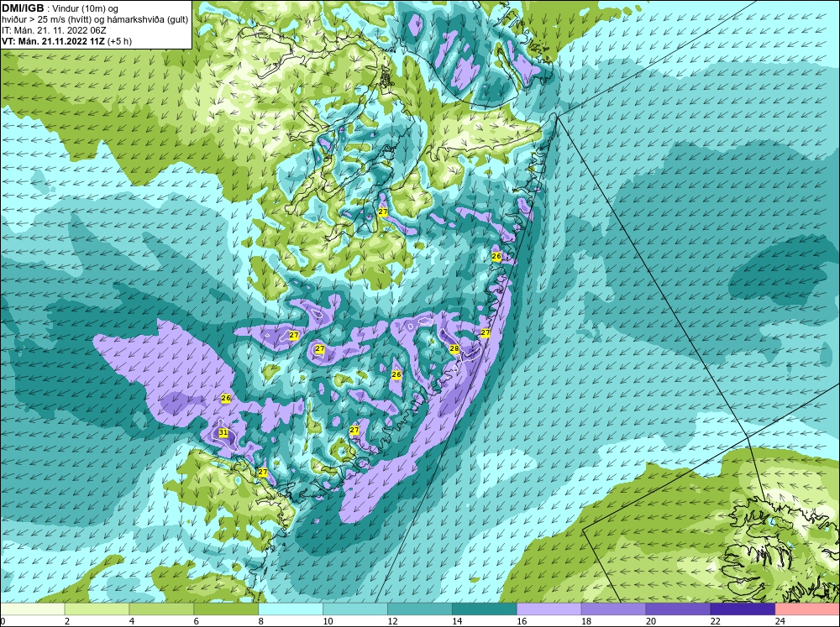The height and width of the screenshot is (627, 840).
Task: Click the pink above-24 m/s legend swatch
Action: coord(807,609)
